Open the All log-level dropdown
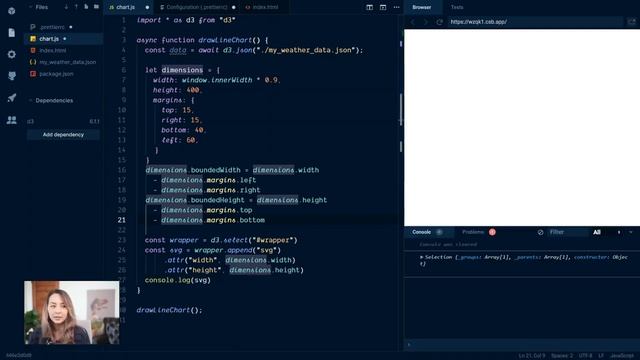640x360 pixels. 608,232
